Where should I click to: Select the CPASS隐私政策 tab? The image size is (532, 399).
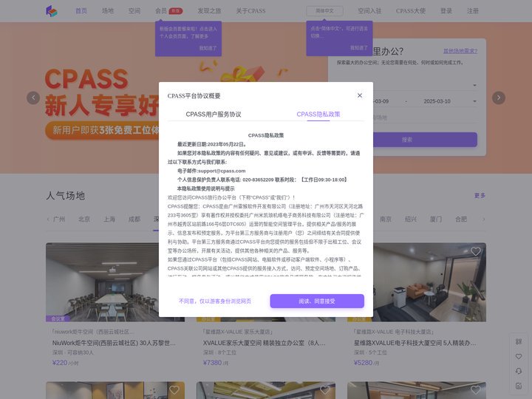318,115
